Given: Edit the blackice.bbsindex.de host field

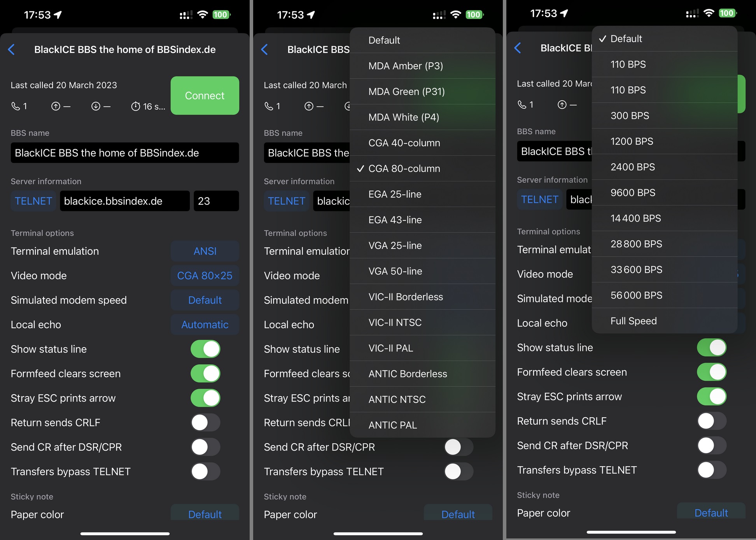Looking at the screenshot, I should tap(125, 201).
